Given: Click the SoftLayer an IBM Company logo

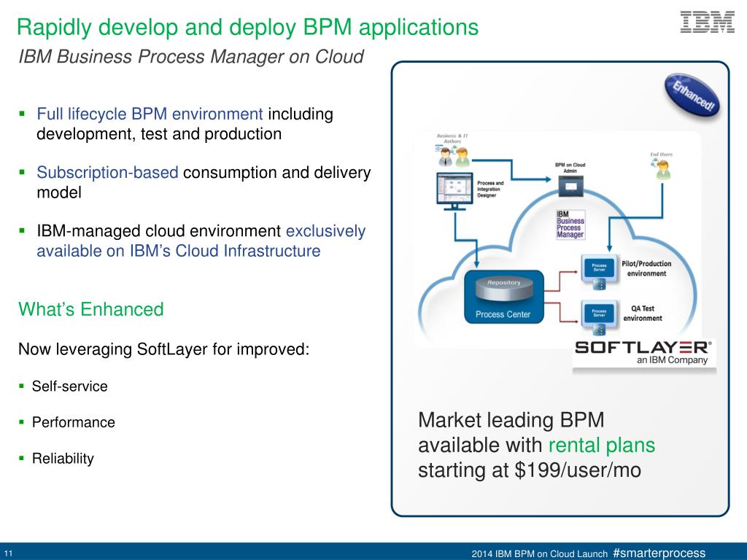Looking at the screenshot, I should (x=643, y=352).
